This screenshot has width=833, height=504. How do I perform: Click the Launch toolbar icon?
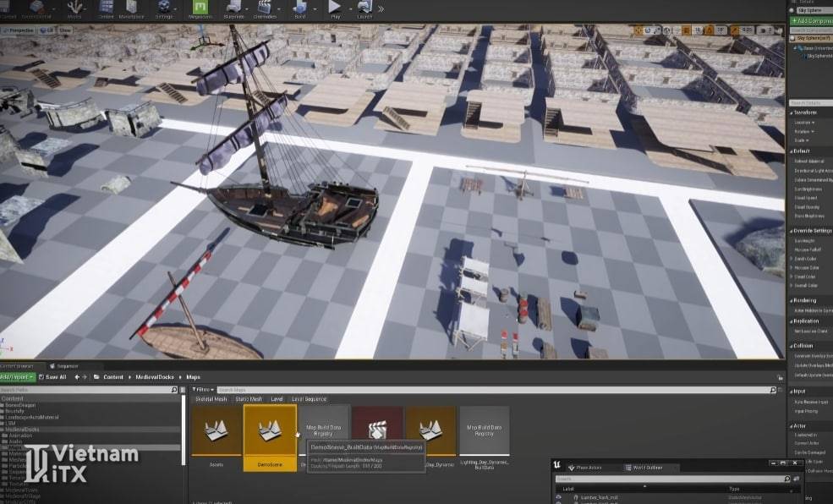click(364, 9)
